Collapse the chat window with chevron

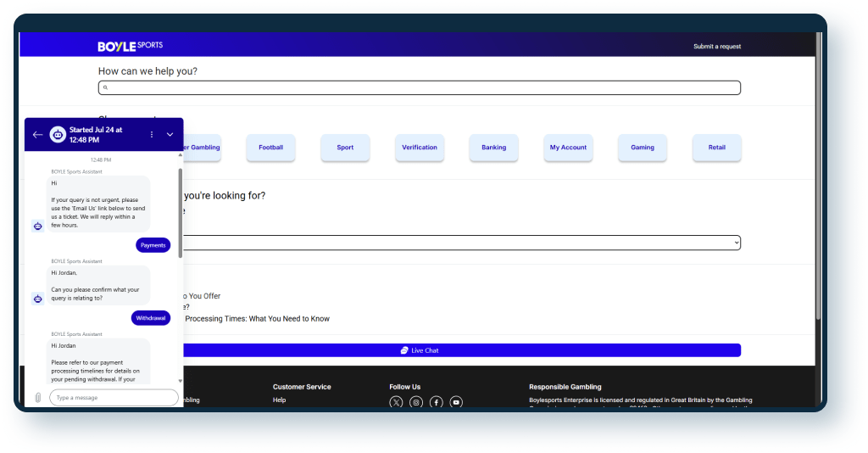(170, 134)
